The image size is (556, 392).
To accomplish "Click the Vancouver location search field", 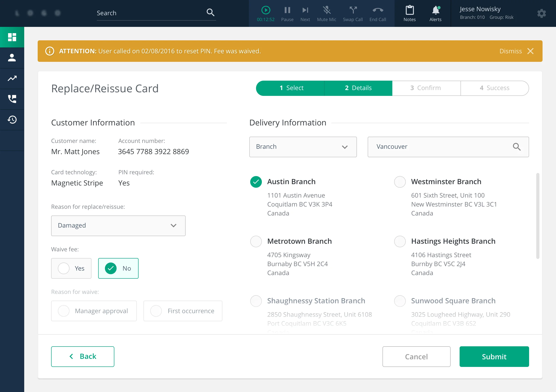I will click(448, 147).
